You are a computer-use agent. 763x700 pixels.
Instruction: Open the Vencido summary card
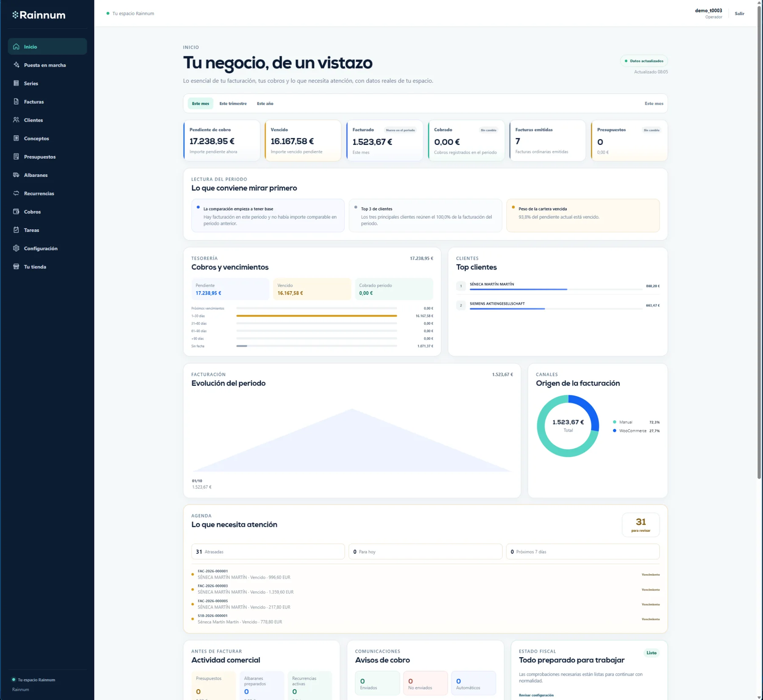303,141
